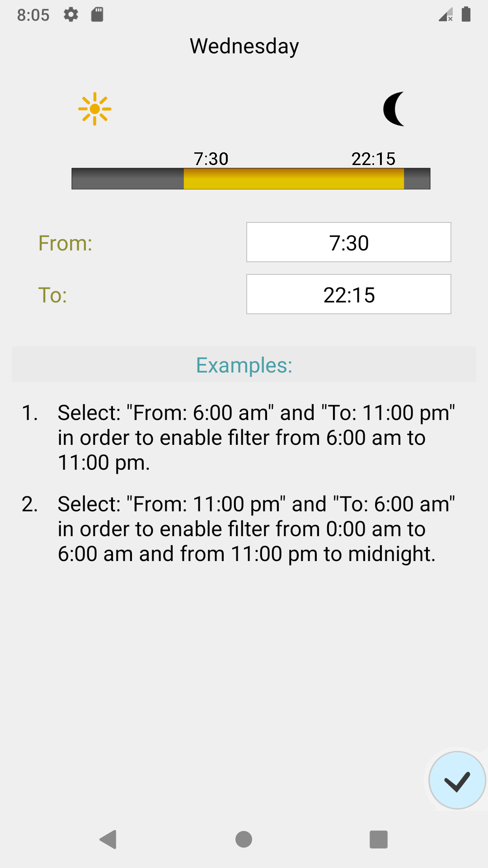Confirm schedule with the checkmark button
Image resolution: width=488 pixels, height=868 pixels.
coord(457,780)
